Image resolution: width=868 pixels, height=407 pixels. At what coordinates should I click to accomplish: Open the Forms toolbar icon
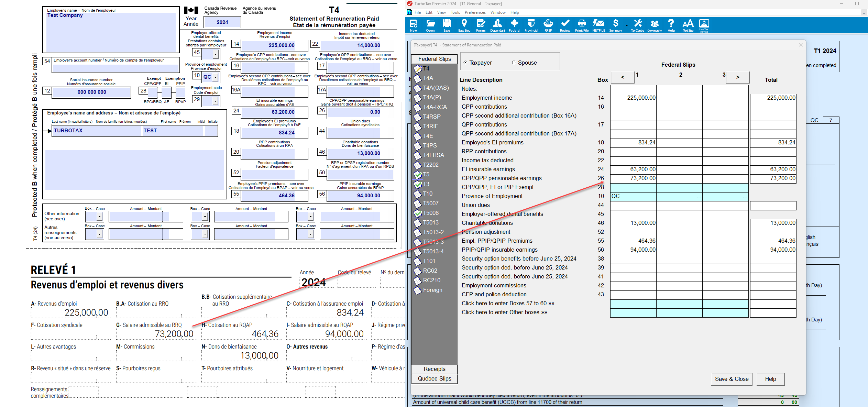tap(481, 25)
